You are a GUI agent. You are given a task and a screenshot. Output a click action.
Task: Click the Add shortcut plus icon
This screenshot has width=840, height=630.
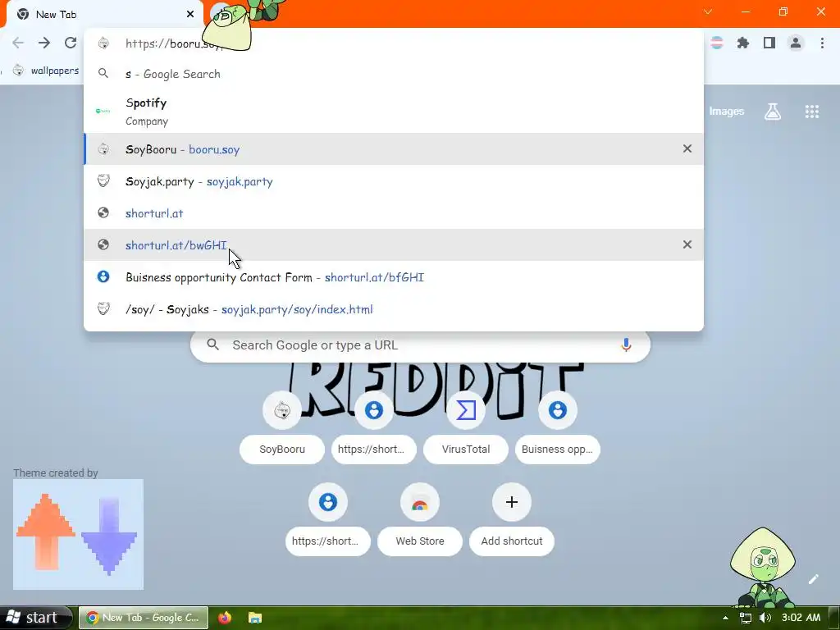(x=512, y=502)
